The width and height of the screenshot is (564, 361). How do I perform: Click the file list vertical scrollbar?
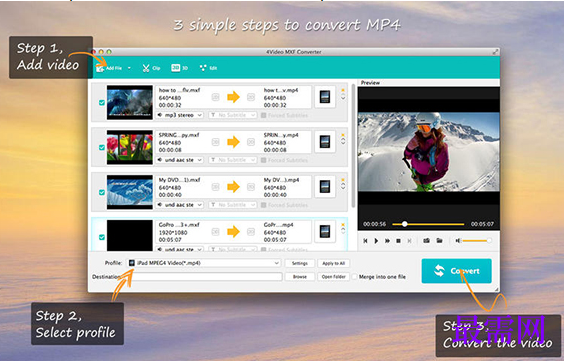pyautogui.click(x=353, y=146)
